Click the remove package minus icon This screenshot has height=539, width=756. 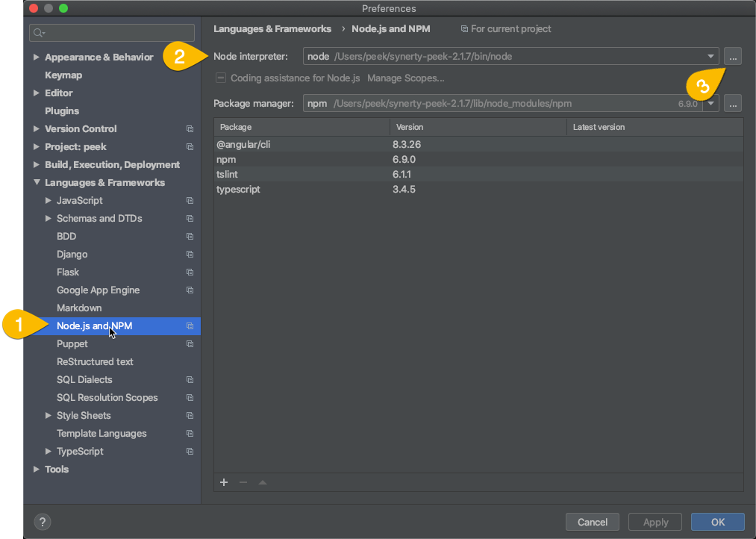pos(243,482)
